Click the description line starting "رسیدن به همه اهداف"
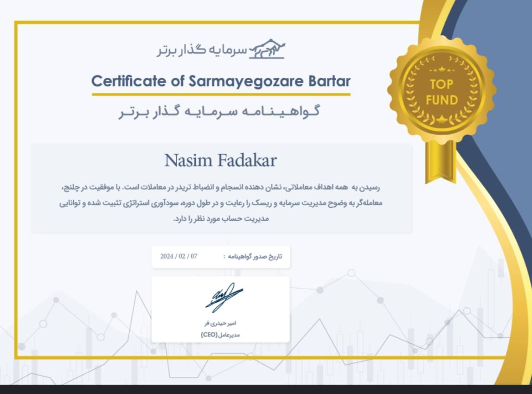The width and height of the screenshot is (532, 394). [221, 187]
